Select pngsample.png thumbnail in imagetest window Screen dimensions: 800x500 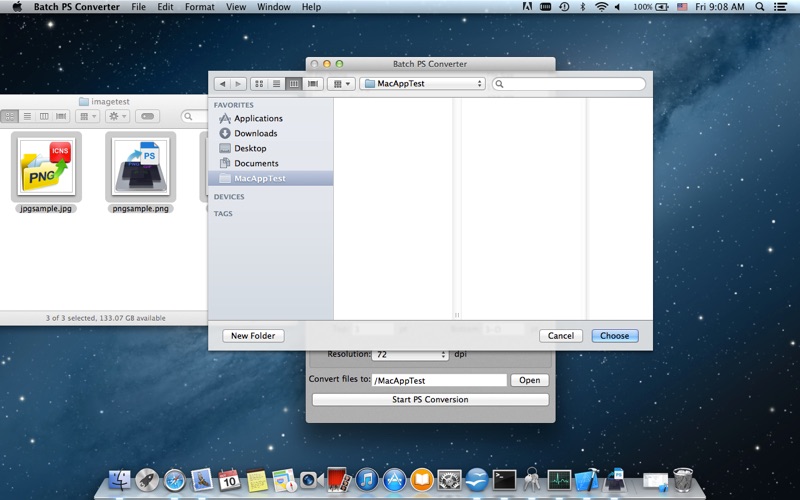140,167
